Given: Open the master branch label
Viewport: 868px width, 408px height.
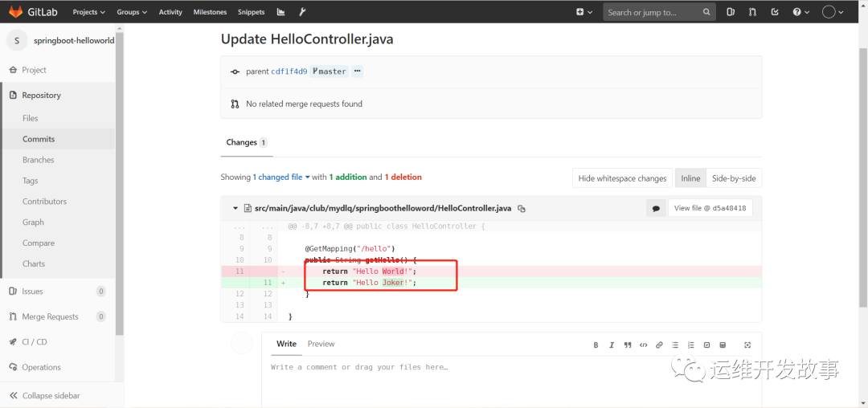Looking at the screenshot, I should click(x=329, y=71).
